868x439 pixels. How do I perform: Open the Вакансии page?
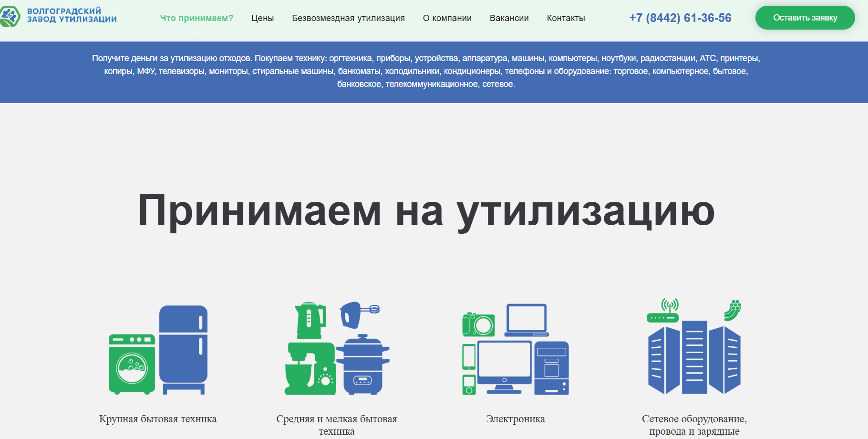click(x=509, y=18)
